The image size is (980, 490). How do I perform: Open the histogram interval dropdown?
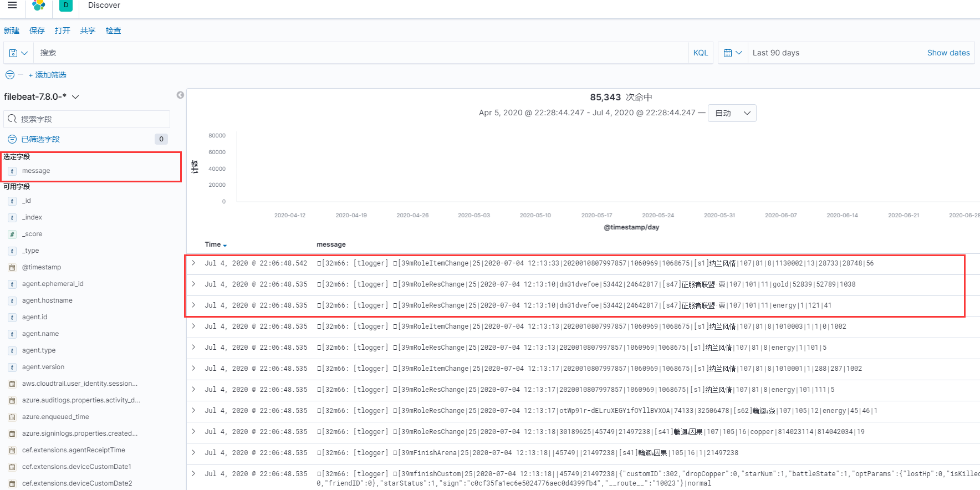click(732, 113)
